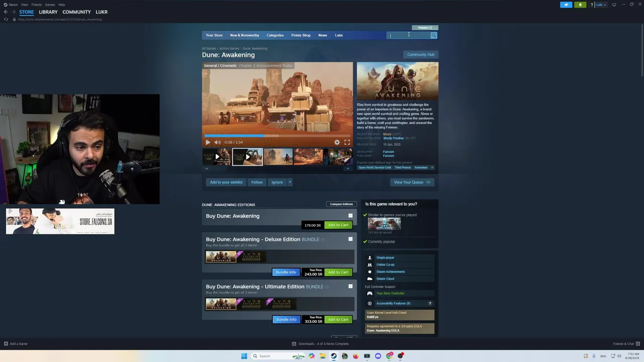The image size is (644, 362).
Task: Toggle compare checkbox for Ultimate Edition
Action: 351,286
